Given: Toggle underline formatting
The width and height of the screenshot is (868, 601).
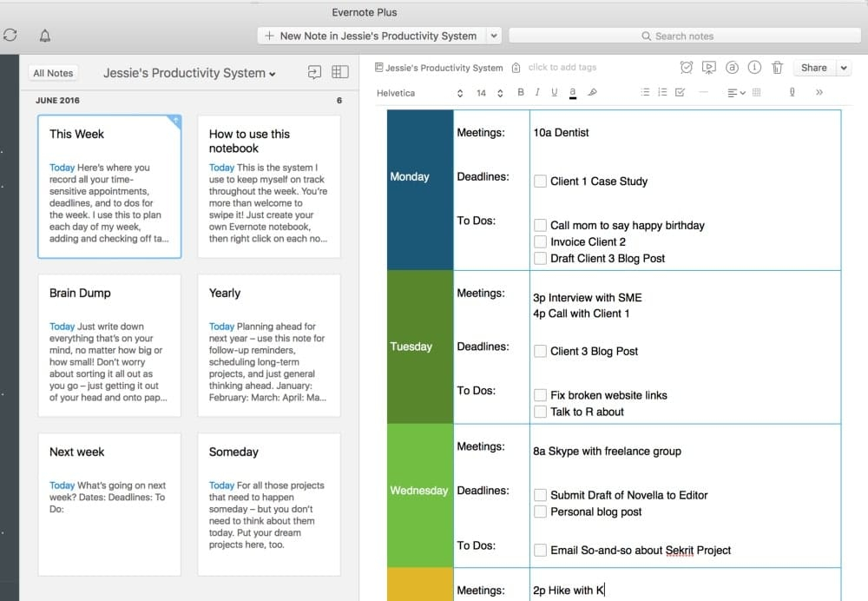Looking at the screenshot, I should click(x=554, y=93).
